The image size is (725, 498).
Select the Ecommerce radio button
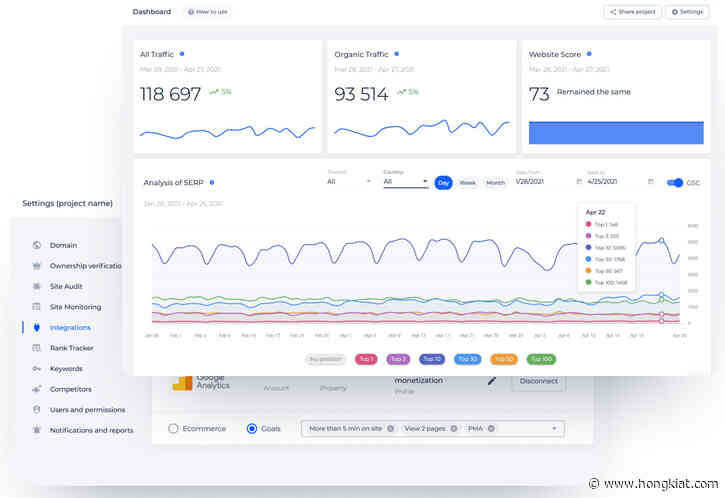(x=173, y=429)
